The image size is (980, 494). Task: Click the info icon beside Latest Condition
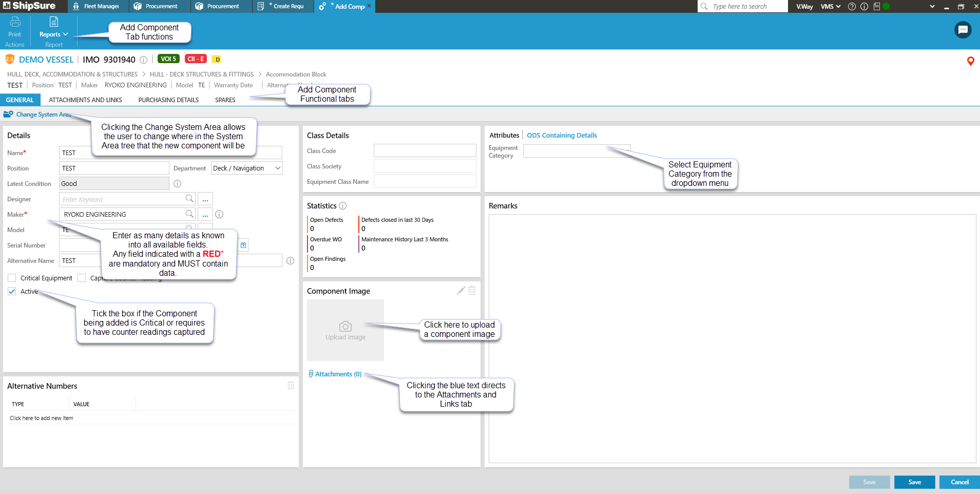(x=177, y=184)
